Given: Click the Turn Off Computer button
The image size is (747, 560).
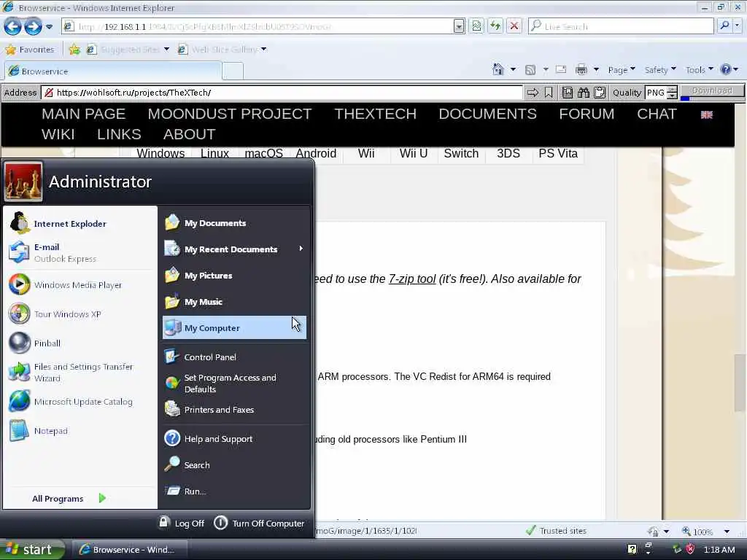Looking at the screenshot, I should [259, 523].
